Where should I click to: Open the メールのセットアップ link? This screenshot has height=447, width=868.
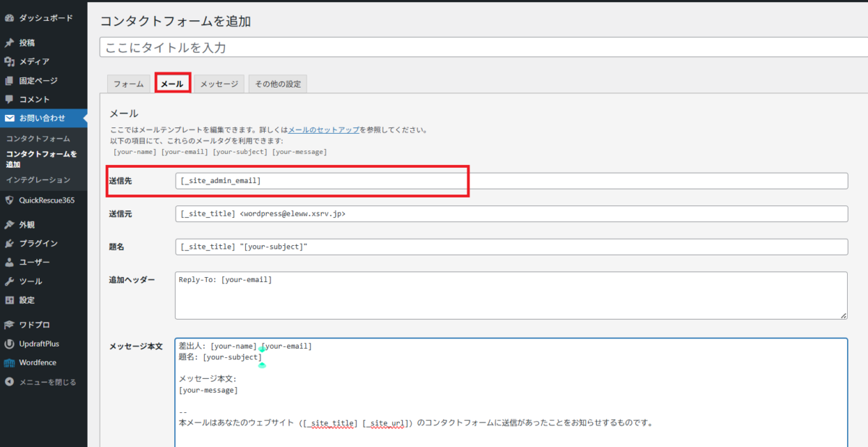click(x=324, y=130)
